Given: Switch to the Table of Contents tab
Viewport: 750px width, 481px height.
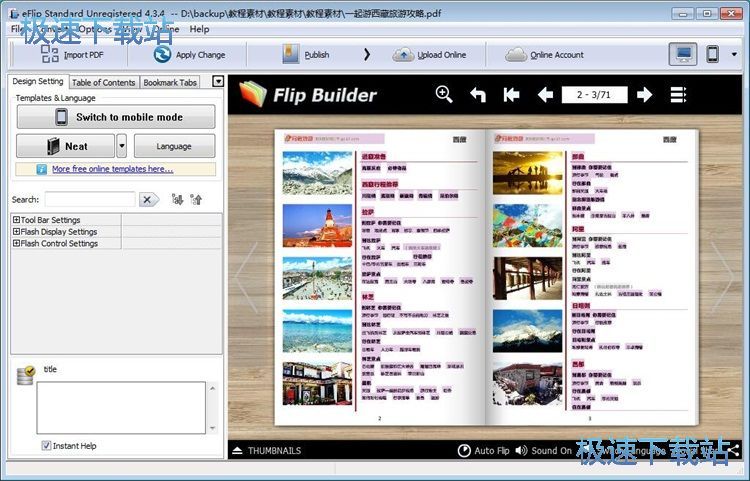Looking at the screenshot, I should tap(103, 82).
